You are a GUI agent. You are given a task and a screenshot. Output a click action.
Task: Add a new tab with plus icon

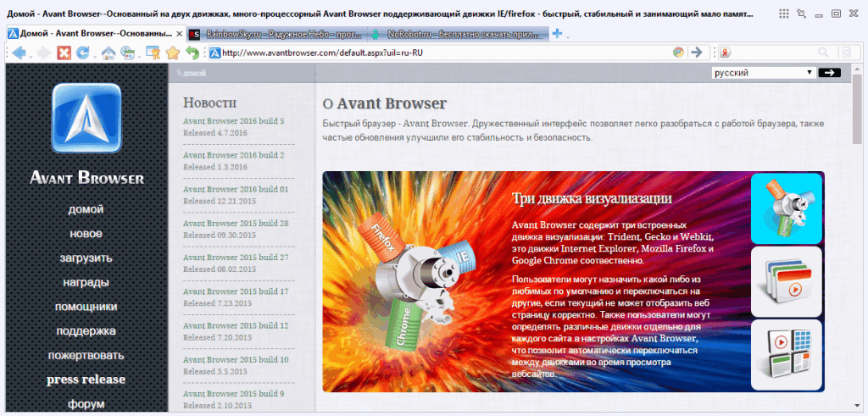coord(557,34)
